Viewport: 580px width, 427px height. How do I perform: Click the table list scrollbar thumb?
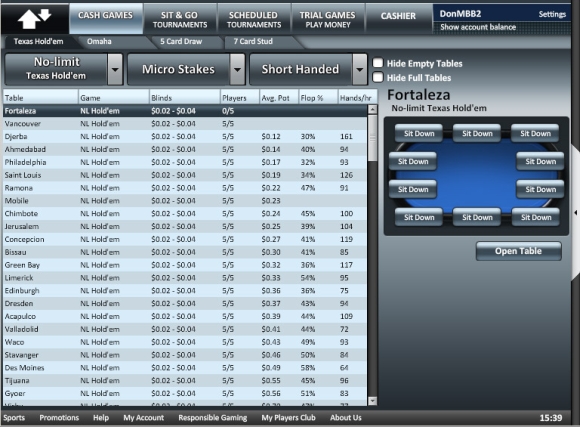372,138
